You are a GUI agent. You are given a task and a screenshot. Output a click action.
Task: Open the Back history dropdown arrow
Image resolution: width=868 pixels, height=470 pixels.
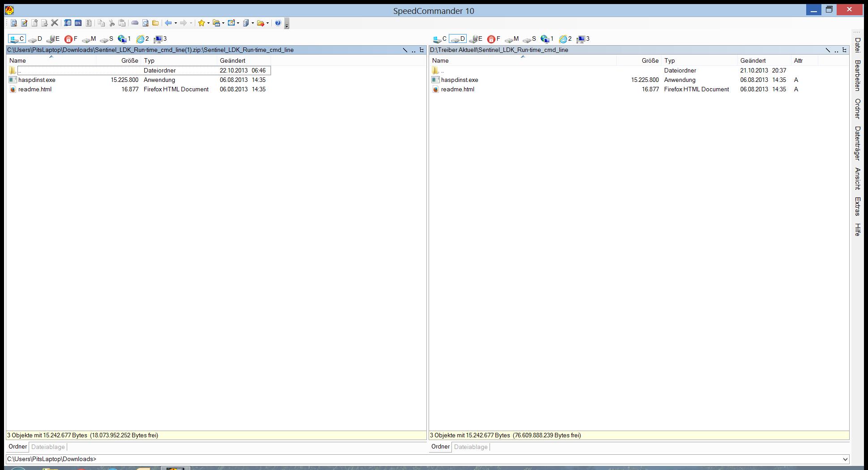pyautogui.click(x=176, y=23)
